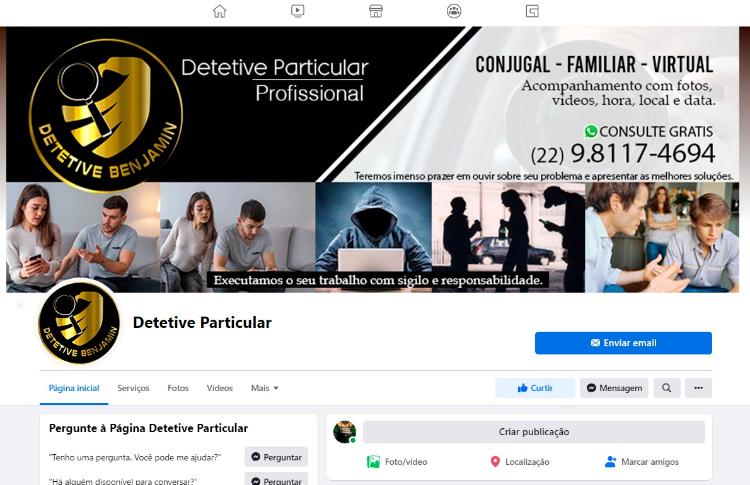Click your user avatar beside Criar publicação
This screenshot has height=485, width=750.
click(344, 432)
